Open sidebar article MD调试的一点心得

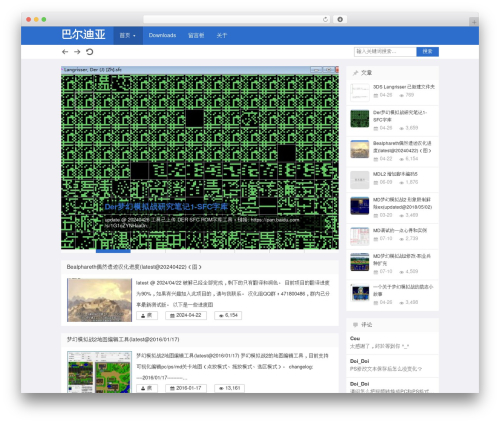(400, 230)
